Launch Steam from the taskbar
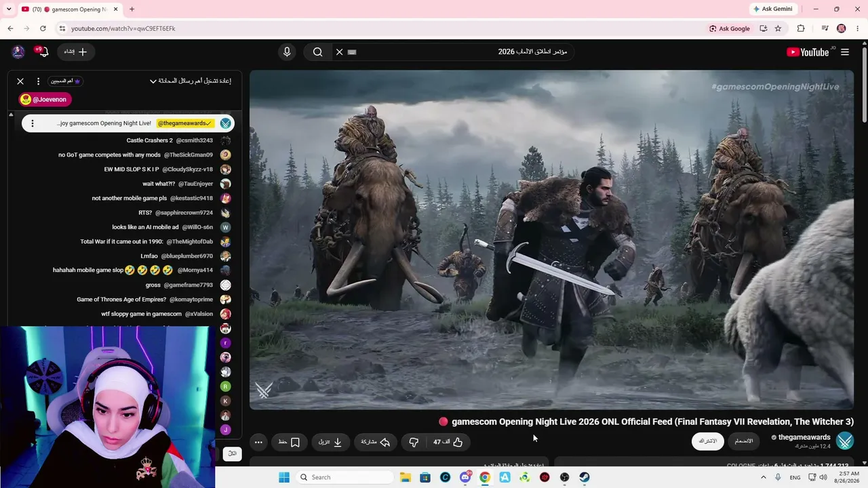This screenshot has height=488, width=868. (x=585, y=477)
